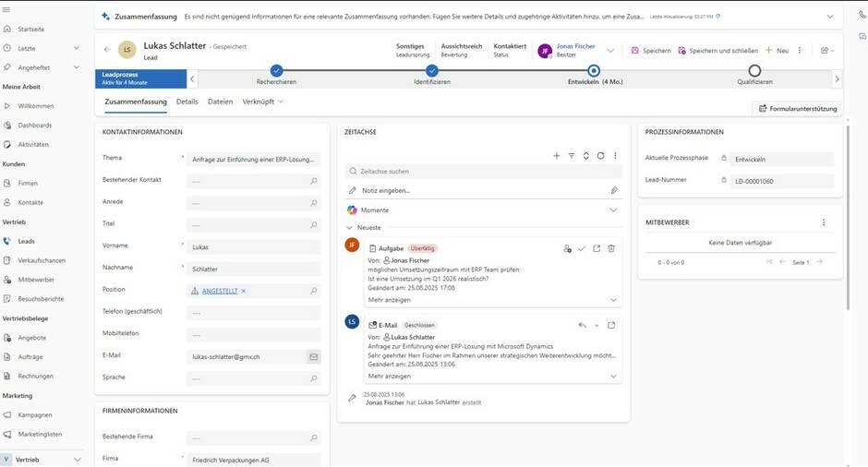Open Verkaufschancen in the navigation
Viewport: 868px width, 467px height.
(42, 260)
